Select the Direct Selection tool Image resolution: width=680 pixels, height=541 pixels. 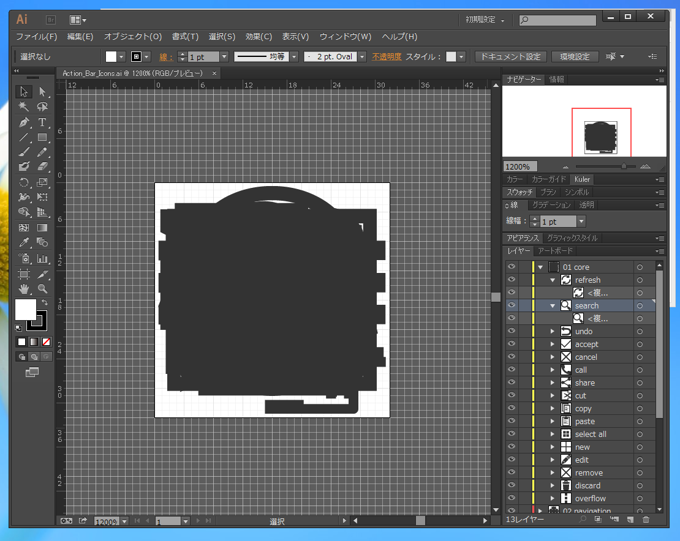[42, 92]
